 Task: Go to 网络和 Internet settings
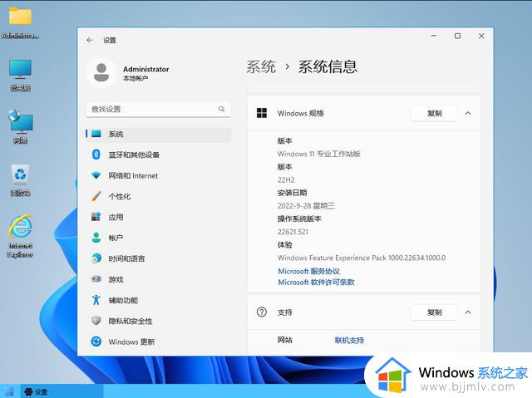point(159,175)
